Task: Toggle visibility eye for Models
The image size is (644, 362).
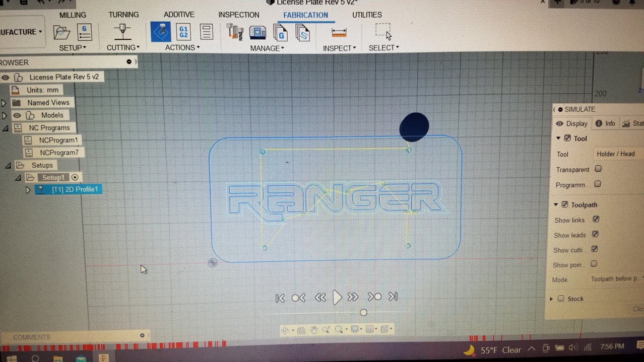Action: pyautogui.click(x=17, y=115)
